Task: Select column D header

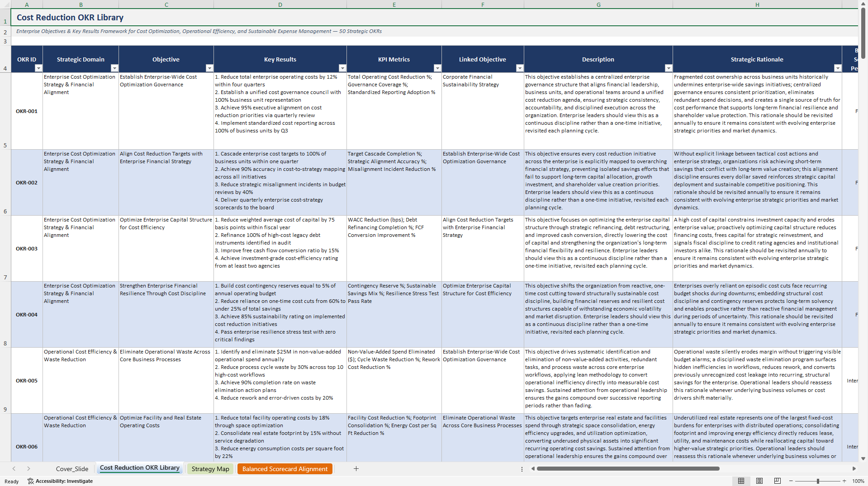Action: (x=280, y=5)
